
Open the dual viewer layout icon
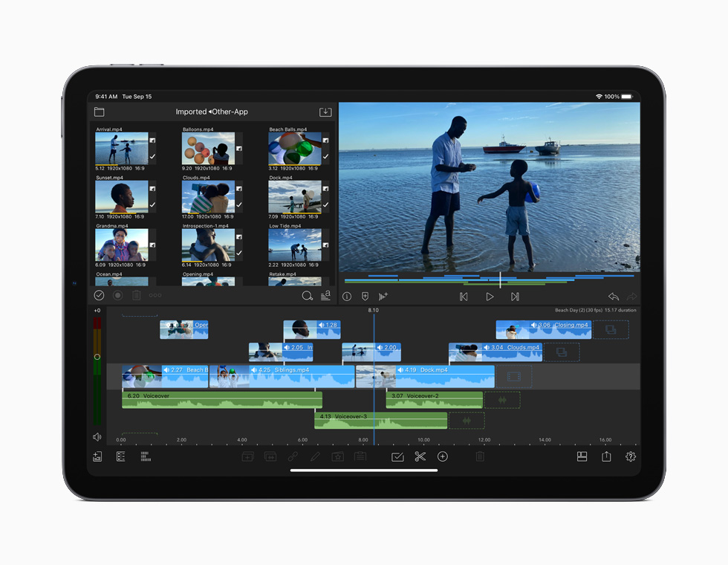(581, 456)
